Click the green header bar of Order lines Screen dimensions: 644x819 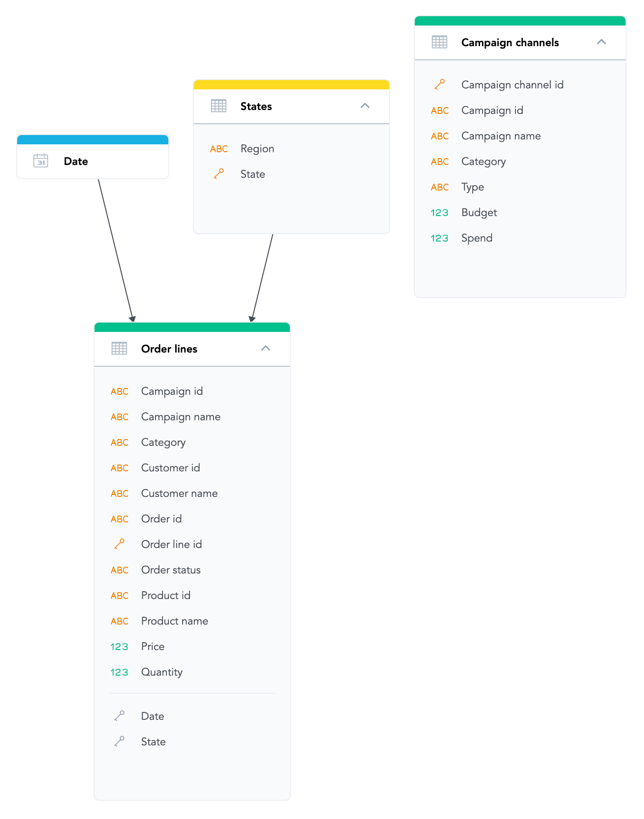192,326
